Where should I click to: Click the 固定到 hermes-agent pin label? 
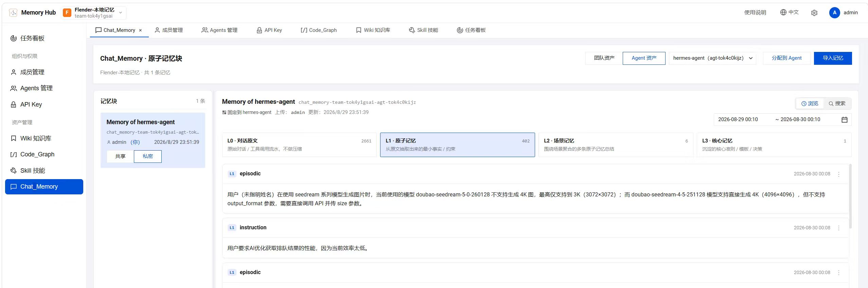(x=247, y=112)
